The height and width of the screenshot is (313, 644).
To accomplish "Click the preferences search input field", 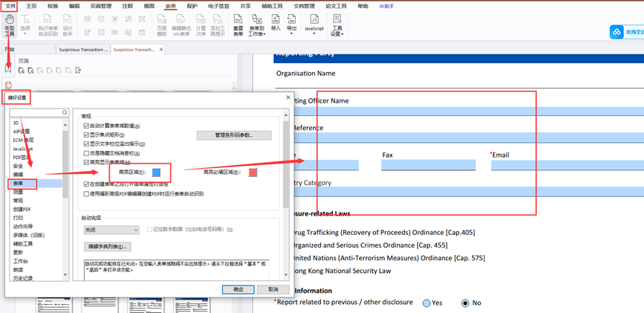I will coord(36,113).
